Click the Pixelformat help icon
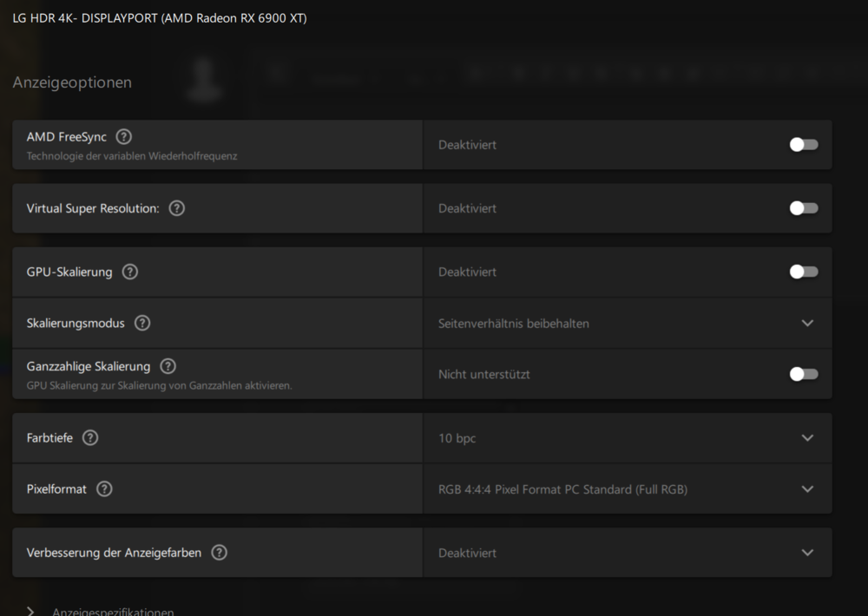 (x=104, y=488)
